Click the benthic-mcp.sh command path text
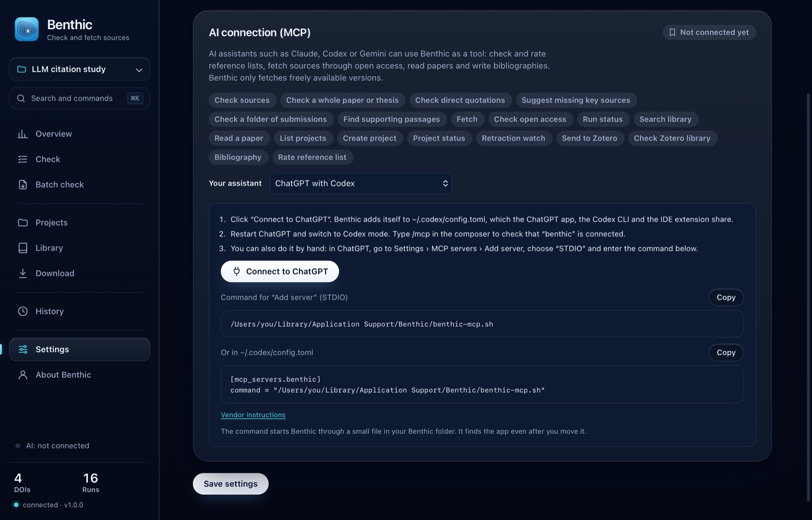This screenshot has width=812, height=520. (362, 324)
